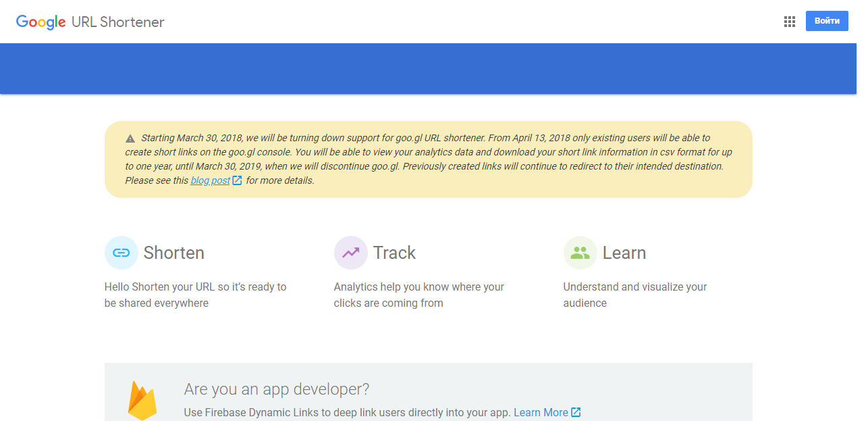868x421 pixels.
Task: Click the warning triangle icon in the notice
Action: tap(130, 139)
